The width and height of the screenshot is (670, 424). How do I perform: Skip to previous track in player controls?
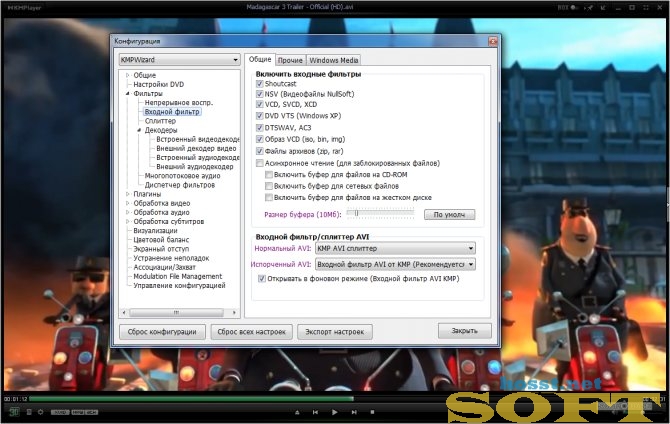pos(315,412)
